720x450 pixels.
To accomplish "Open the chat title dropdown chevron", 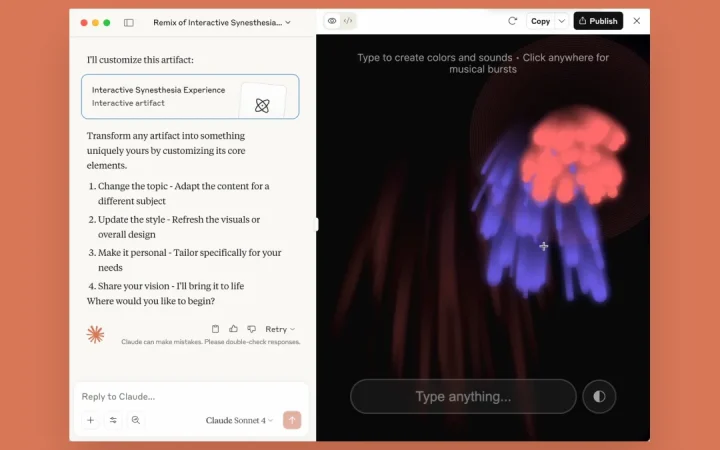I will [x=288, y=22].
